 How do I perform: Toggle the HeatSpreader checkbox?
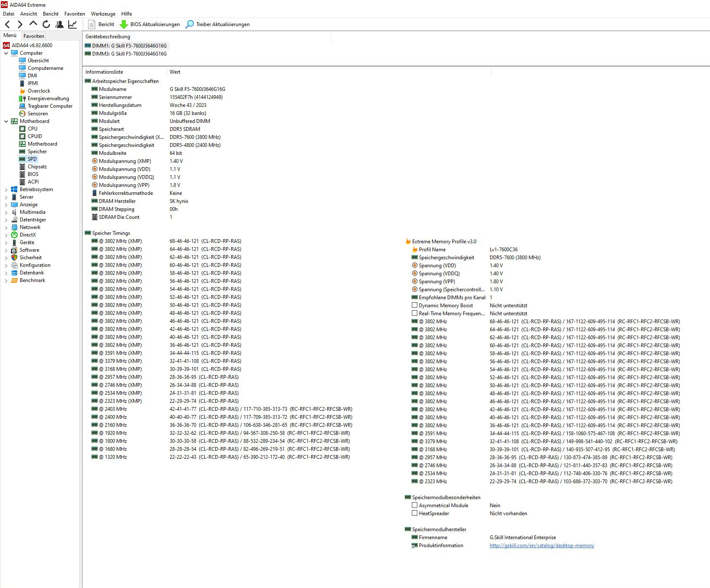click(414, 513)
